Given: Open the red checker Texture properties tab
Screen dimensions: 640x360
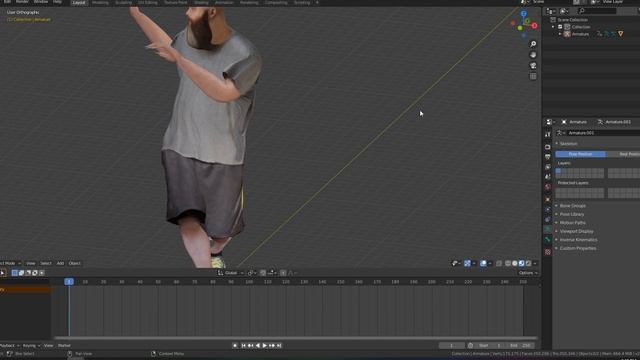Looking at the screenshot, I should click(x=548, y=252).
